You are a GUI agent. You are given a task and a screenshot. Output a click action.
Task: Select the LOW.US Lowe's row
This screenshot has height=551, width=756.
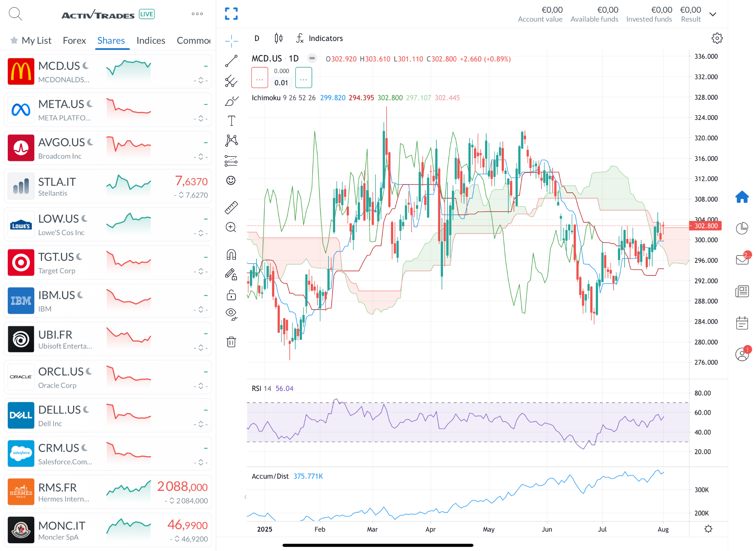coord(108,225)
